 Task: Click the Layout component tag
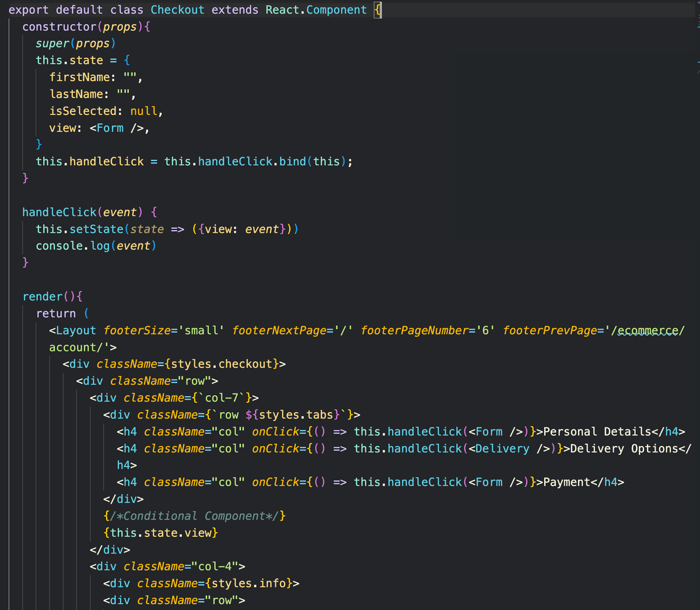pos(76,330)
